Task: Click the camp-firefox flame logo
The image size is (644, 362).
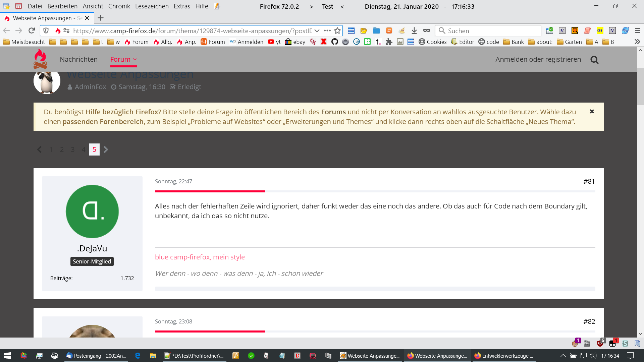Action: coord(40,59)
